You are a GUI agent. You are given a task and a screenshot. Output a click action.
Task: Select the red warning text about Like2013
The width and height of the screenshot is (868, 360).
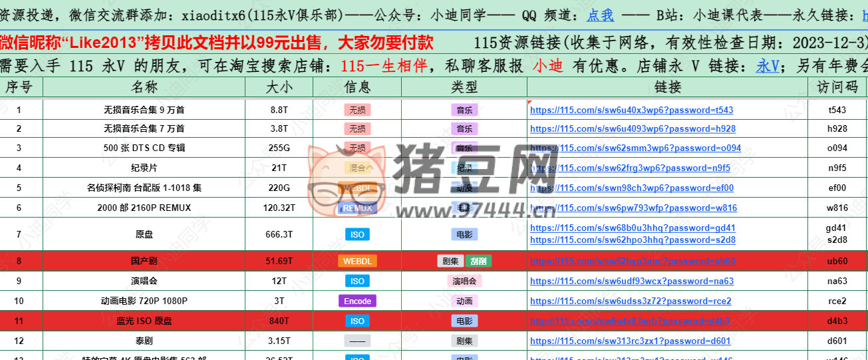217,43
